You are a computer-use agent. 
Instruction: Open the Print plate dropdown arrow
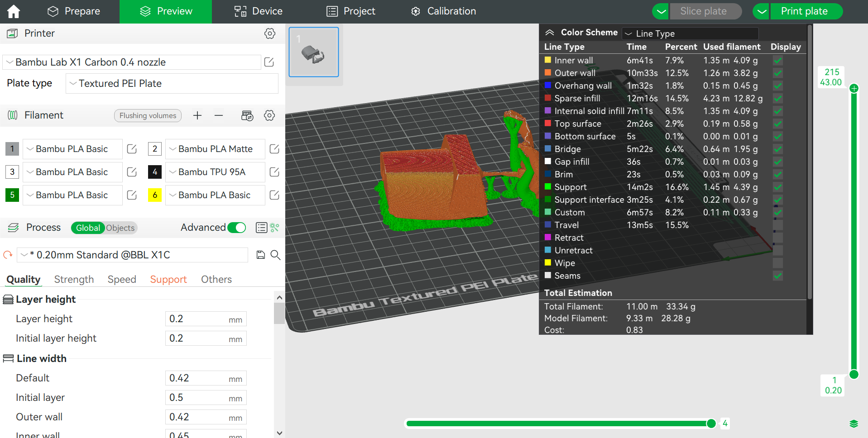762,11
